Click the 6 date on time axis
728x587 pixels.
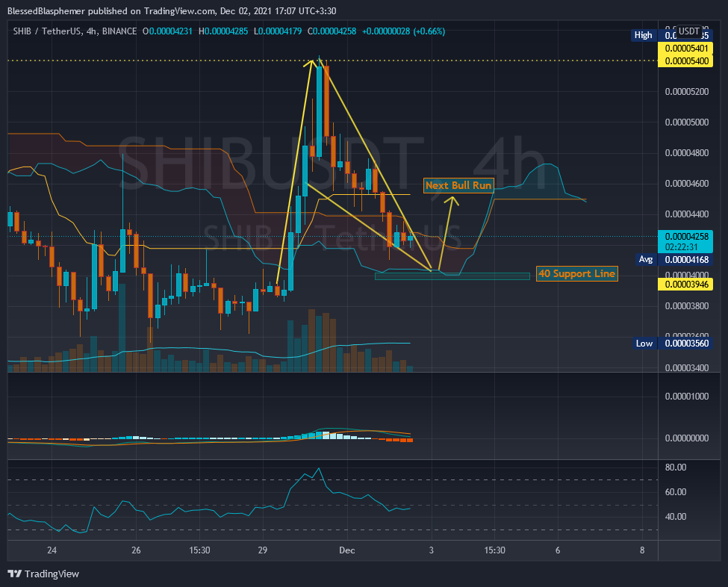coord(558,550)
